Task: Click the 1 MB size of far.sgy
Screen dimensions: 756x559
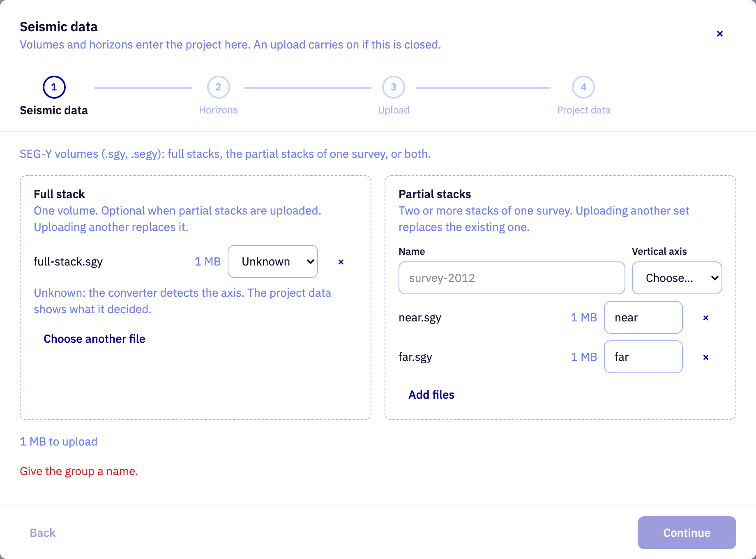Action: pyautogui.click(x=584, y=357)
